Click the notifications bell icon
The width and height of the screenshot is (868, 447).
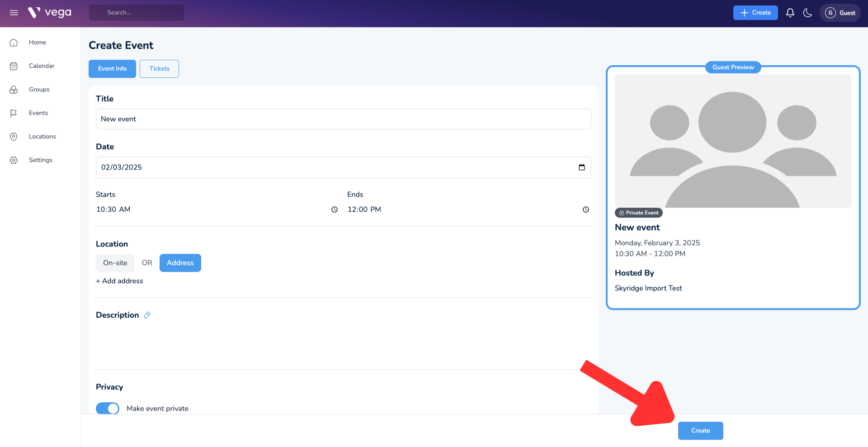tap(790, 13)
